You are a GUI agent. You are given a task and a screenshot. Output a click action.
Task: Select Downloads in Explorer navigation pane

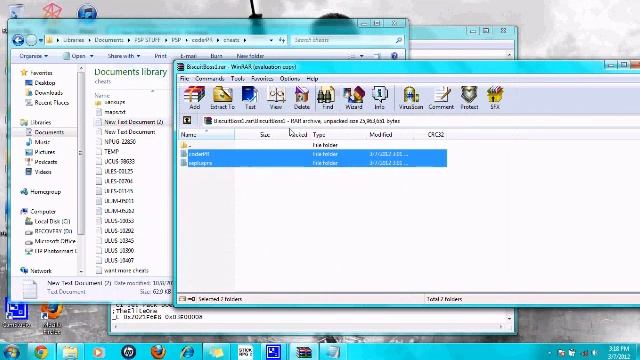coord(48,93)
